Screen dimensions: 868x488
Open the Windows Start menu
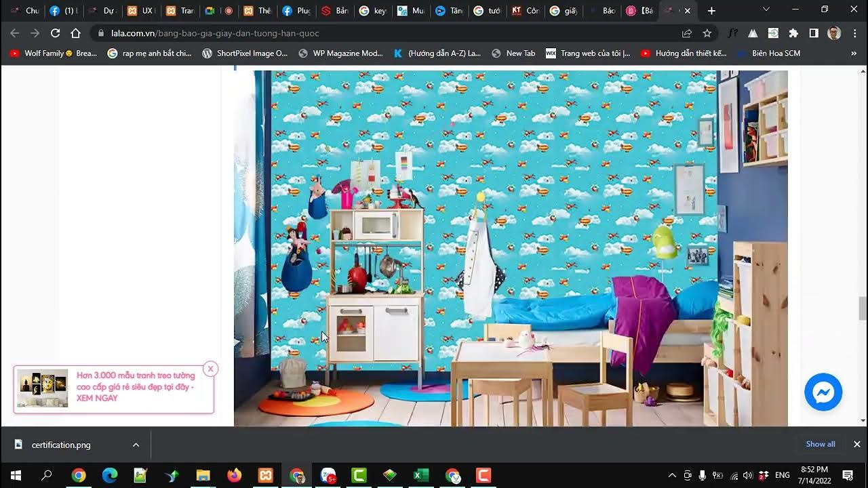pyautogui.click(x=16, y=475)
